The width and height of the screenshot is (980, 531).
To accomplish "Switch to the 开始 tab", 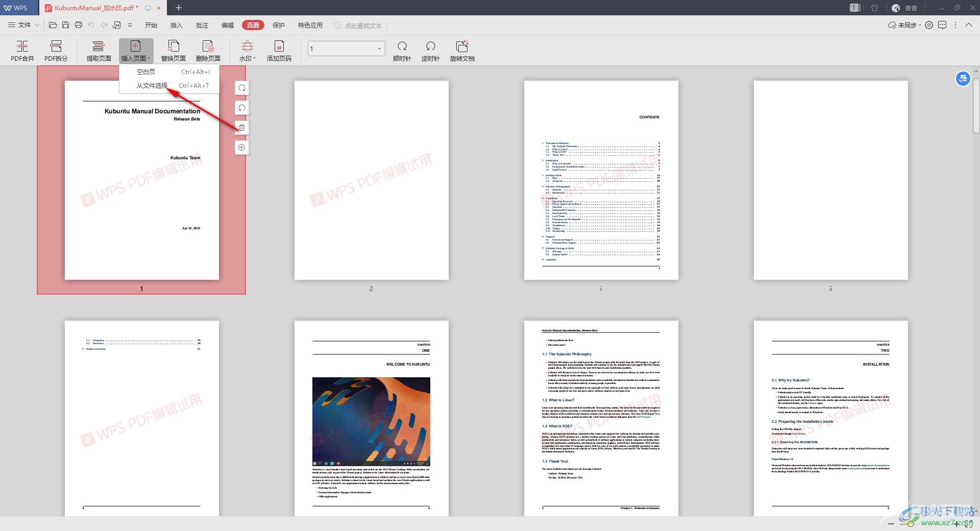I will 151,25.
